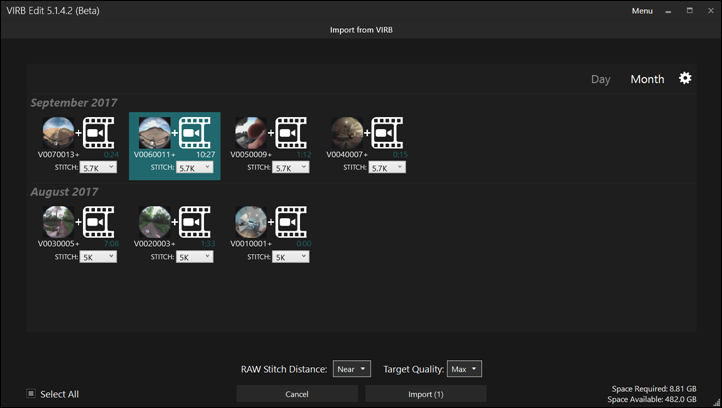Click the V0020003 fisheye thumbnail
Viewport: 722px width, 408px height.
155,222
